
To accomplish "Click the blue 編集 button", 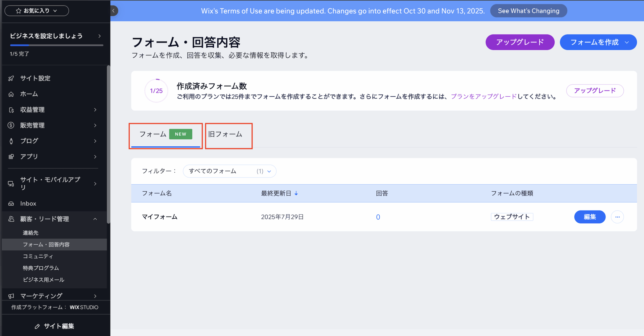I will coord(589,217).
